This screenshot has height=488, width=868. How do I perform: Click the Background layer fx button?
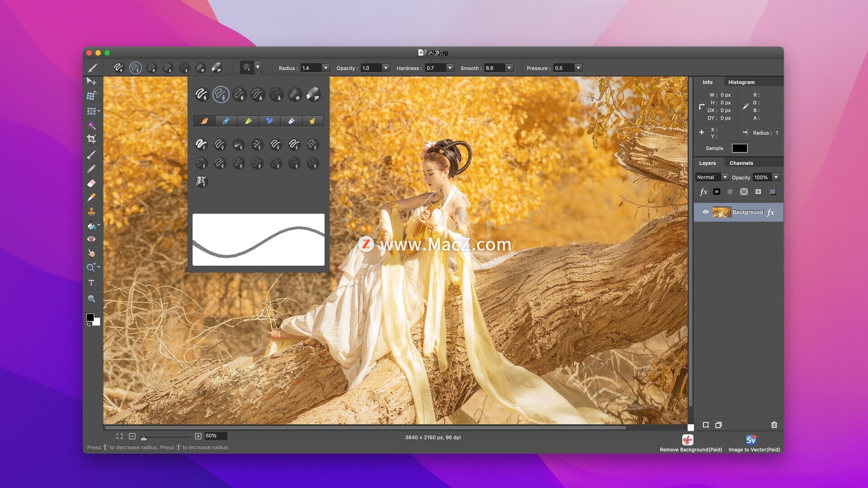pos(771,212)
